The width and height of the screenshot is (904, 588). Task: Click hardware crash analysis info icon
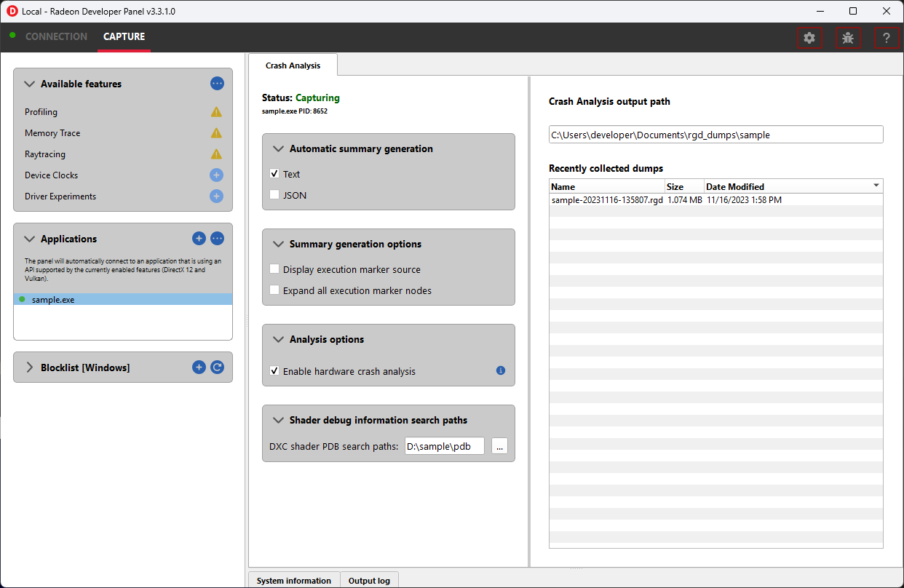(501, 370)
